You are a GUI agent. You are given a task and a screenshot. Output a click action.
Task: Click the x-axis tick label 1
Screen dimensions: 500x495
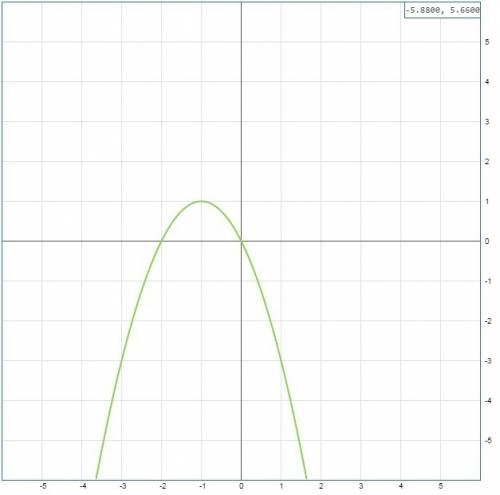281,486
